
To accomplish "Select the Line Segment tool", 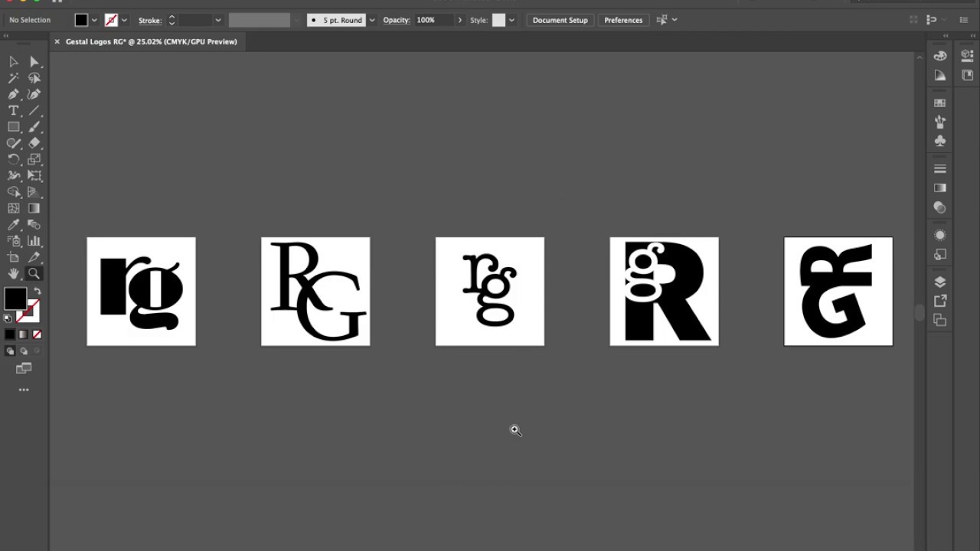I will [34, 110].
